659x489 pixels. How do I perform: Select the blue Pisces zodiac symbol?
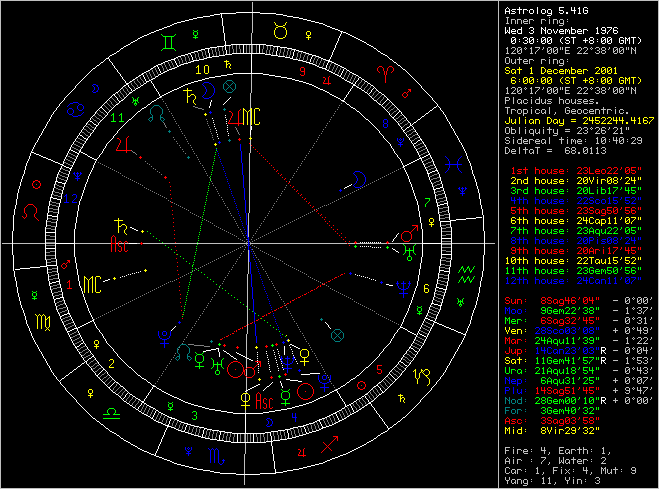[455, 160]
